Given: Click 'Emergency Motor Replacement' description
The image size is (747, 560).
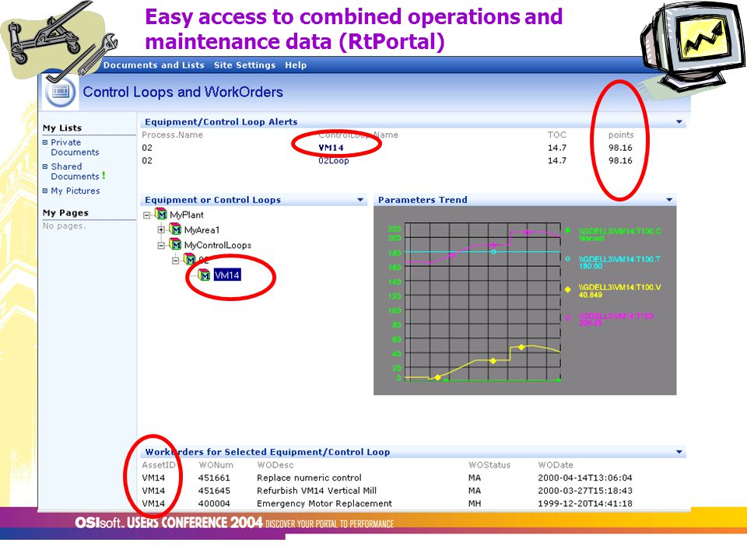Looking at the screenshot, I should (x=324, y=504).
